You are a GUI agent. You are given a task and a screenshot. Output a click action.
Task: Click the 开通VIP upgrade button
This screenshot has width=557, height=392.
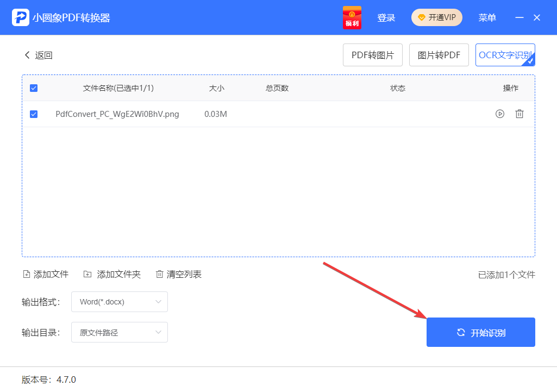pyautogui.click(x=436, y=17)
